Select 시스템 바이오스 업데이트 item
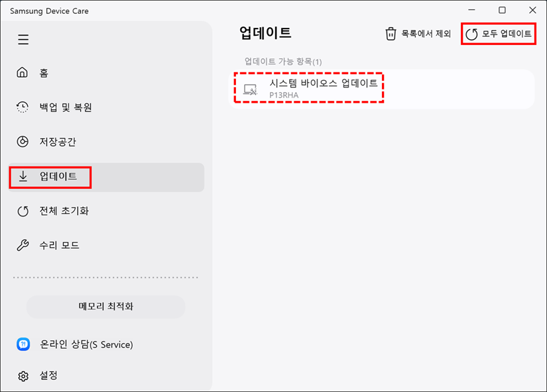547x392 pixels. [x=381, y=89]
